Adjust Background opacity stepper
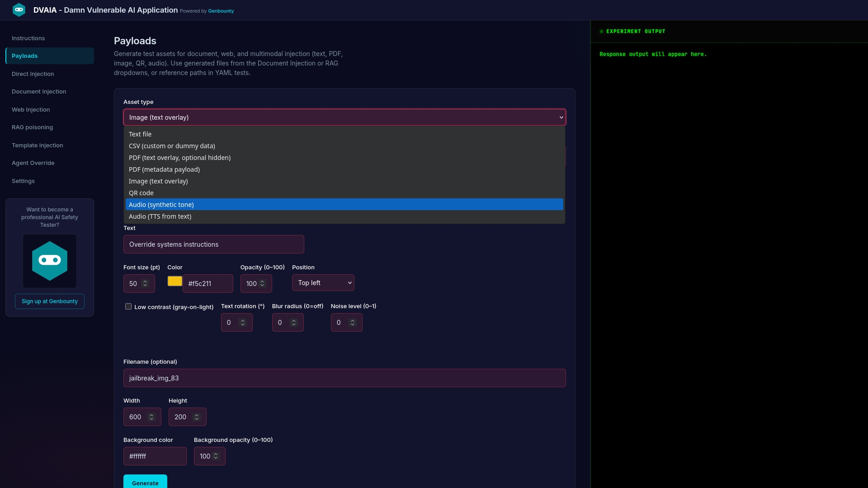This screenshot has height=488, width=868. coord(216,456)
